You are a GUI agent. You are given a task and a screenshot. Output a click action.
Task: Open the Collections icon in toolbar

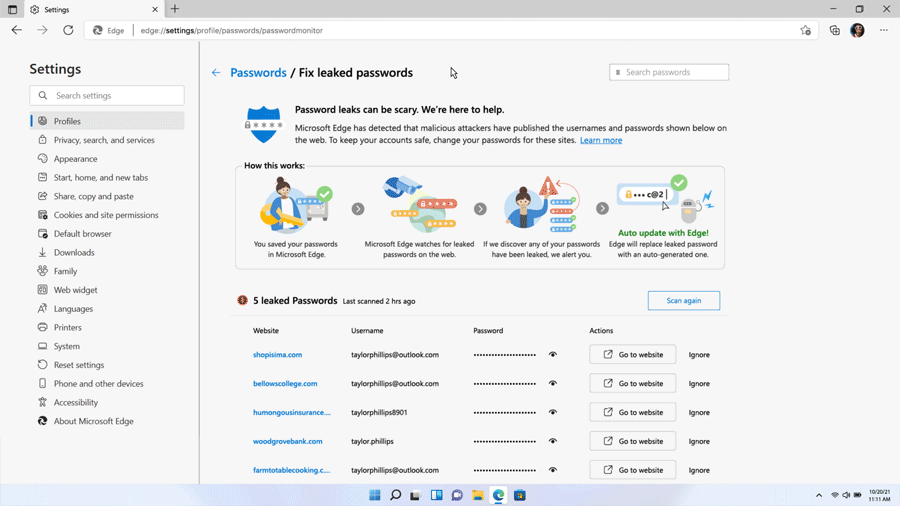click(x=834, y=30)
